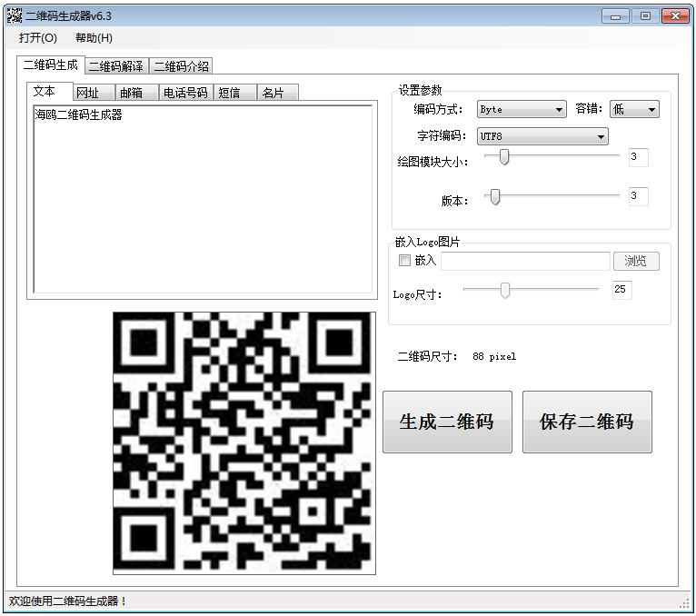
Task: Click the 生成二维码 button
Action: (x=447, y=422)
